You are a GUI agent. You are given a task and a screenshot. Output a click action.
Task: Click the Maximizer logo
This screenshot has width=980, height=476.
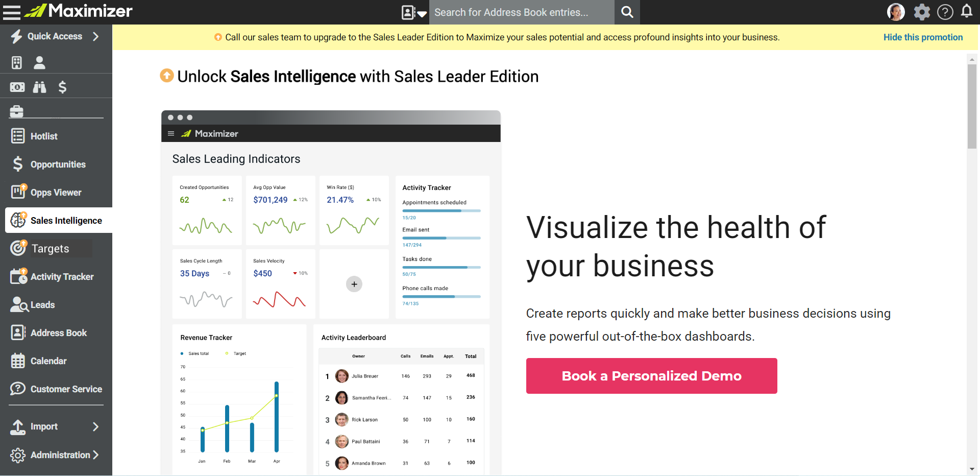[x=79, y=11]
